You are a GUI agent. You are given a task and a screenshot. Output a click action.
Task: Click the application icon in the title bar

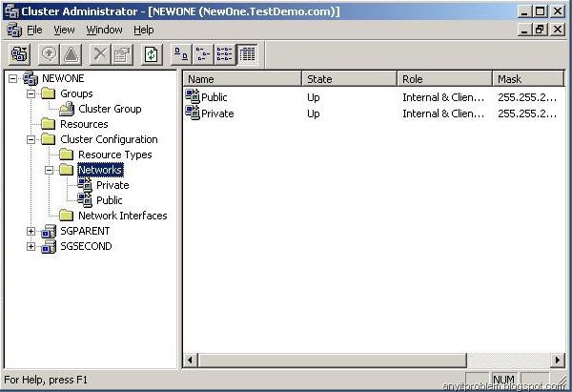pyautogui.click(x=11, y=11)
